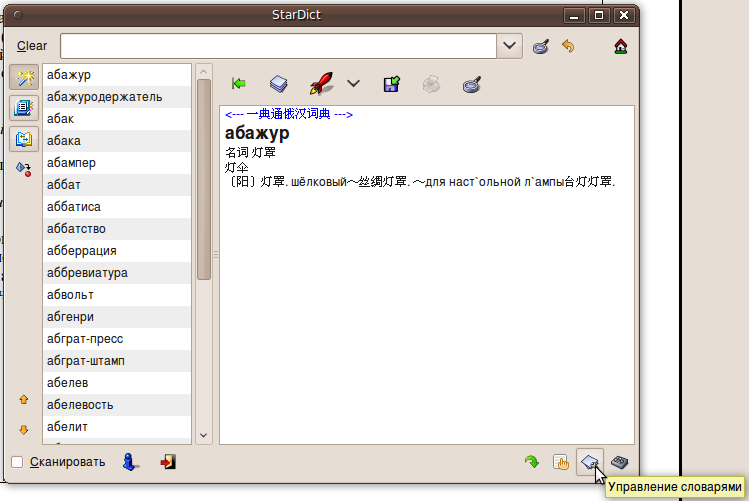Viewport: 749px width, 501px height.
Task: Minimize the StarDict window
Action: point(574,15)
